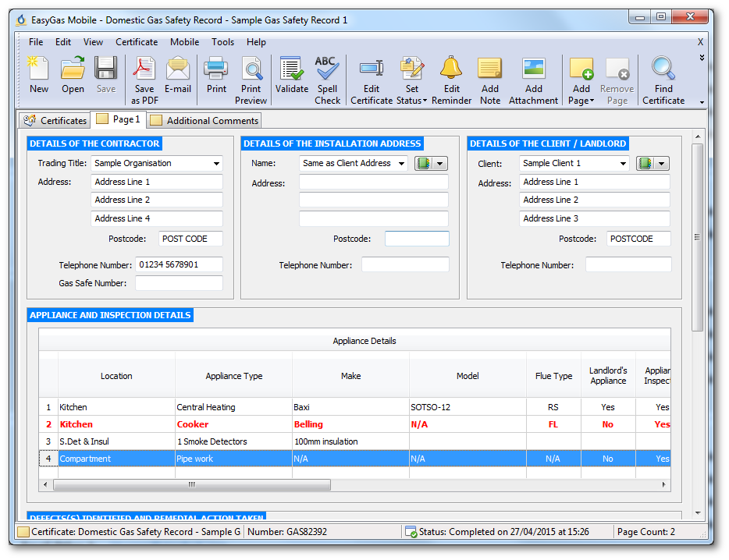
Task: Open the Help menu
Action: pos(256,42)
